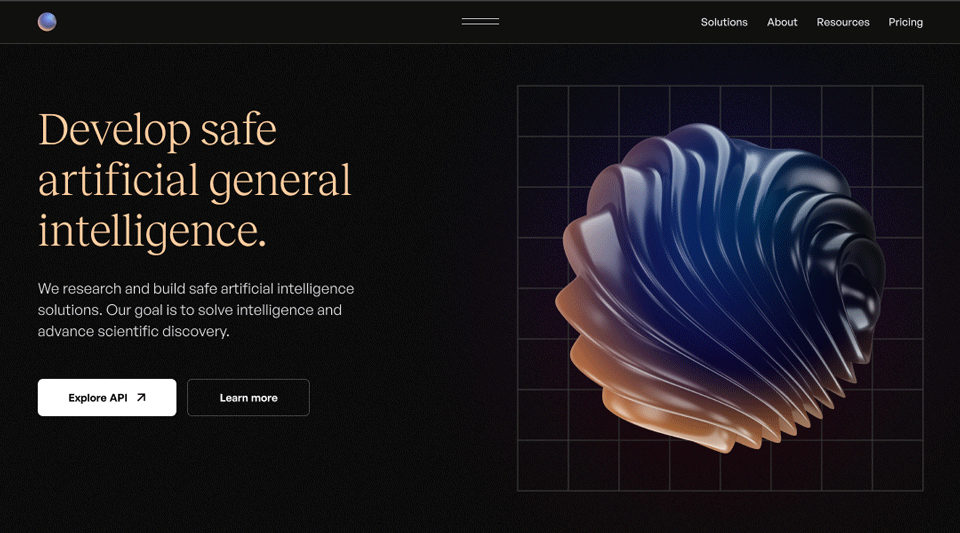Click the top-left grid cell of the illustration
The width and height of the screenshot is (960, 533).
[543, 111]
